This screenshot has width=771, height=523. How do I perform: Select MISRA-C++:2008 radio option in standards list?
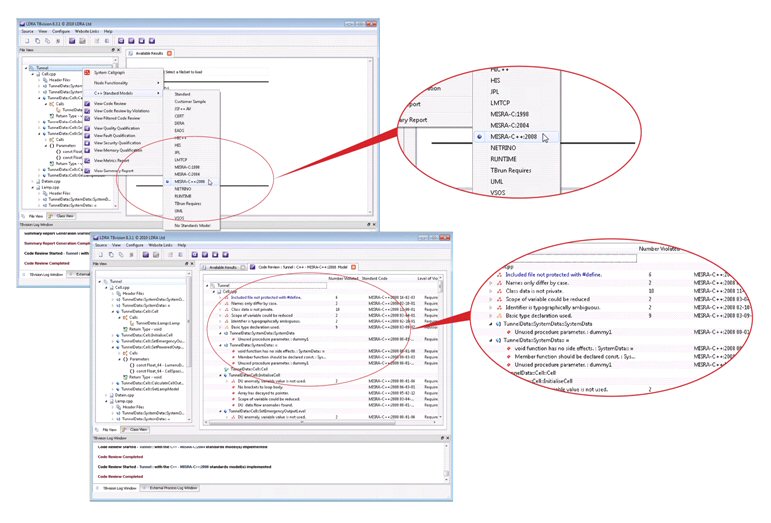click(167, 182)
